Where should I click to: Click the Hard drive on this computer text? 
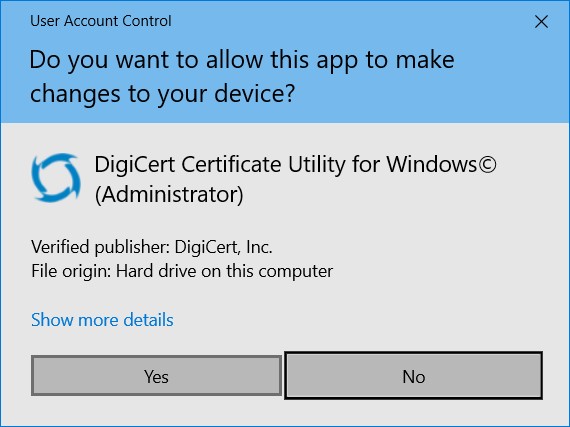pyautogui.click(x=224, y=271)
